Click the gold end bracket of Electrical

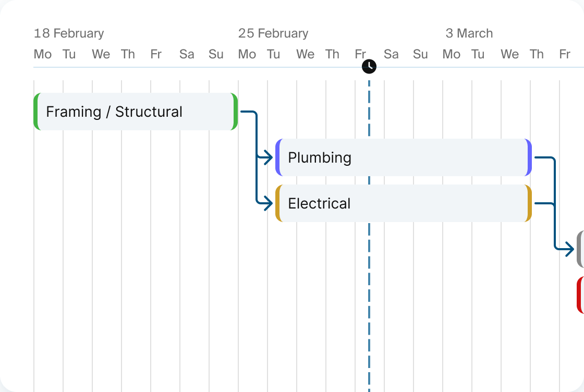tap(528, 203)
